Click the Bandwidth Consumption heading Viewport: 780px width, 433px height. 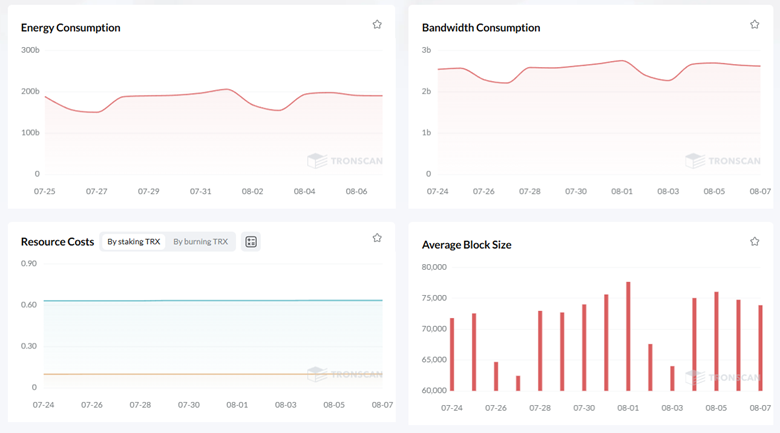coord(481,28)
